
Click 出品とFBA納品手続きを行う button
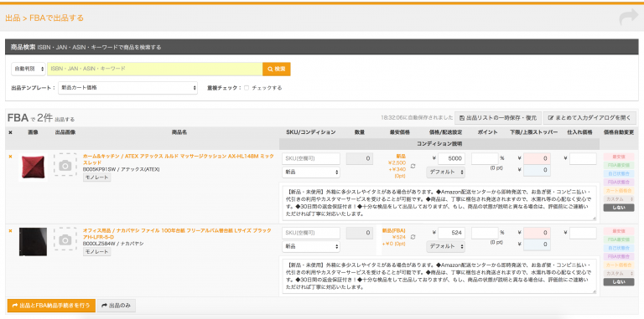[x=51, y=306]
